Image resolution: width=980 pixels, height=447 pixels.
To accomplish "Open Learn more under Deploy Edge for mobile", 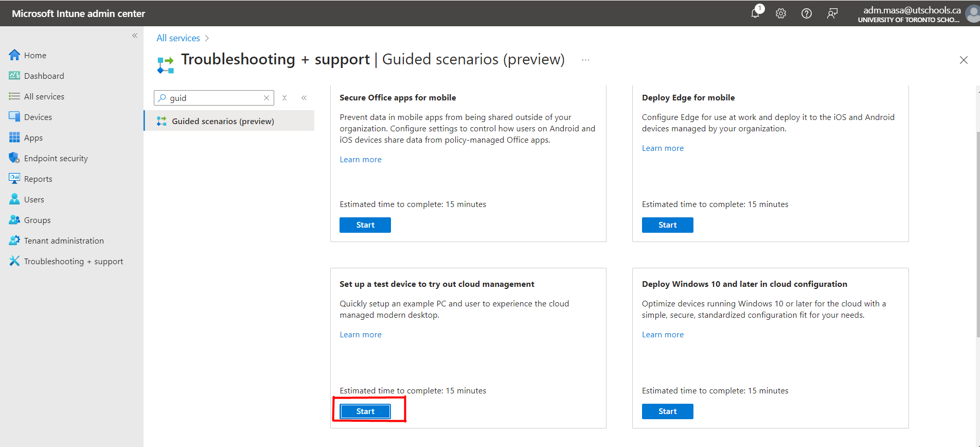I will pyautogui.click(x=663, y=148).
